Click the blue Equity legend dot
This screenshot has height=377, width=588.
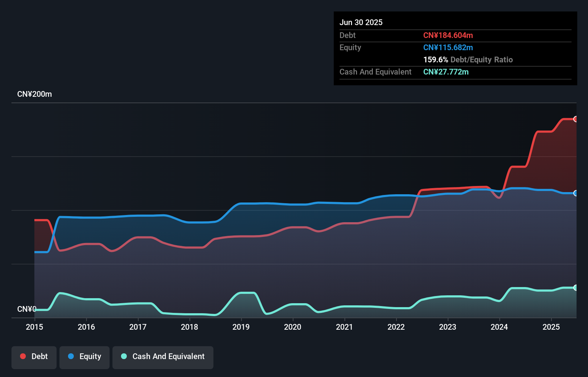[x=71, y=356]
